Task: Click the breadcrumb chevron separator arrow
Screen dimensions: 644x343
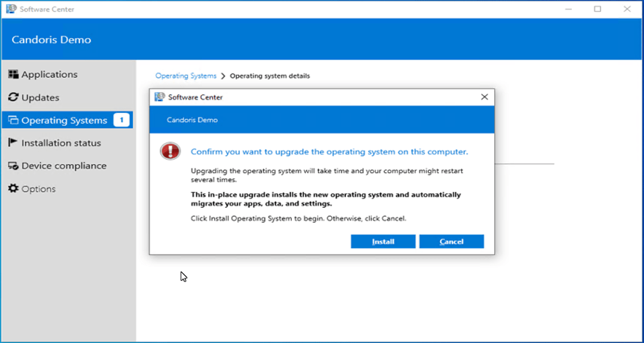Action: point(223,76)
